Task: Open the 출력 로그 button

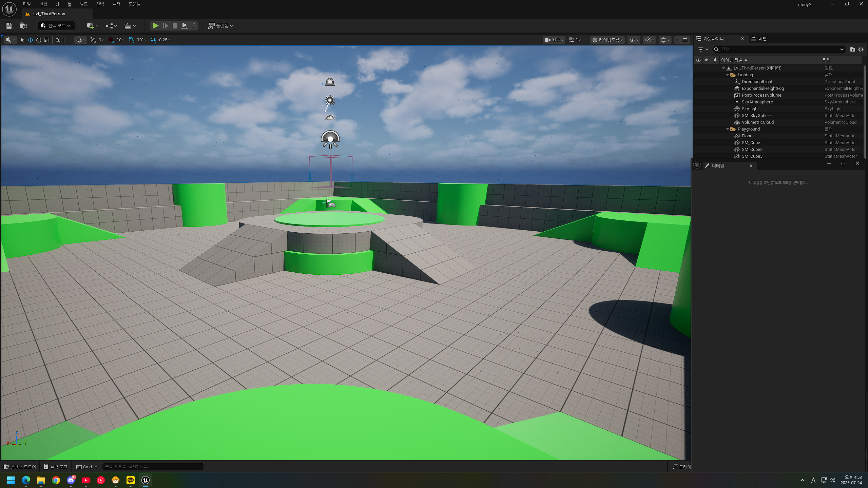Action: point(56,467)
